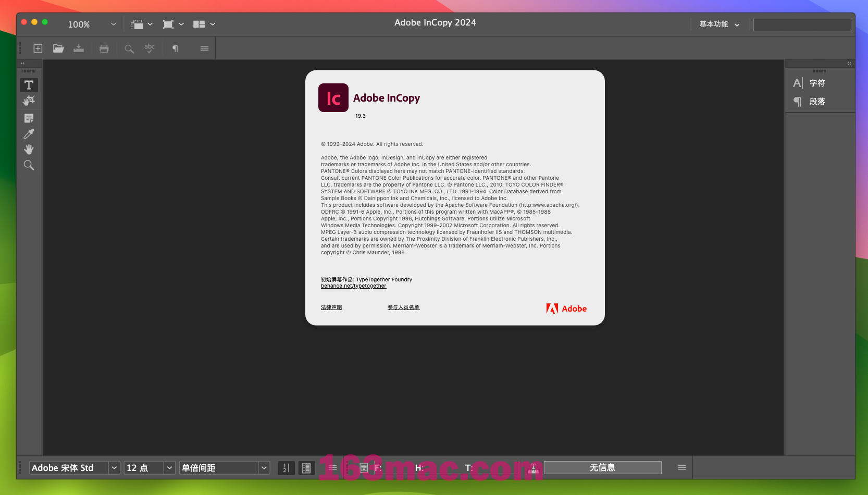The width and height of the screenshot is (868, 495).
Task: Toggle hidden characters with pilcrow icon
Action: (175, 48)
